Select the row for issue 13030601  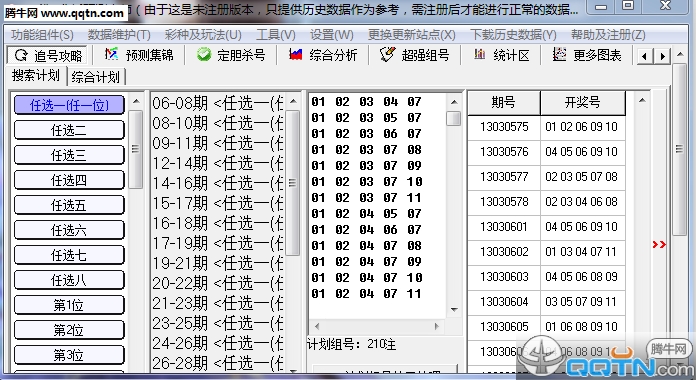[x=546, y=227]
